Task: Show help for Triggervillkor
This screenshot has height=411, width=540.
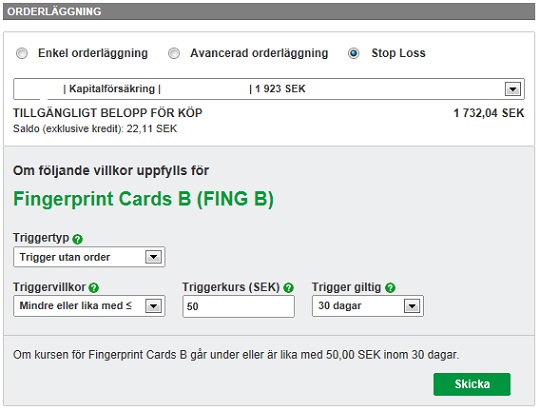Action: click(x=94, y=288)
